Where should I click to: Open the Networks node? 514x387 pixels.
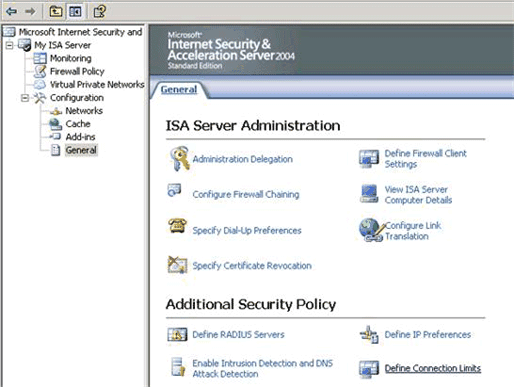coord(84,111)
